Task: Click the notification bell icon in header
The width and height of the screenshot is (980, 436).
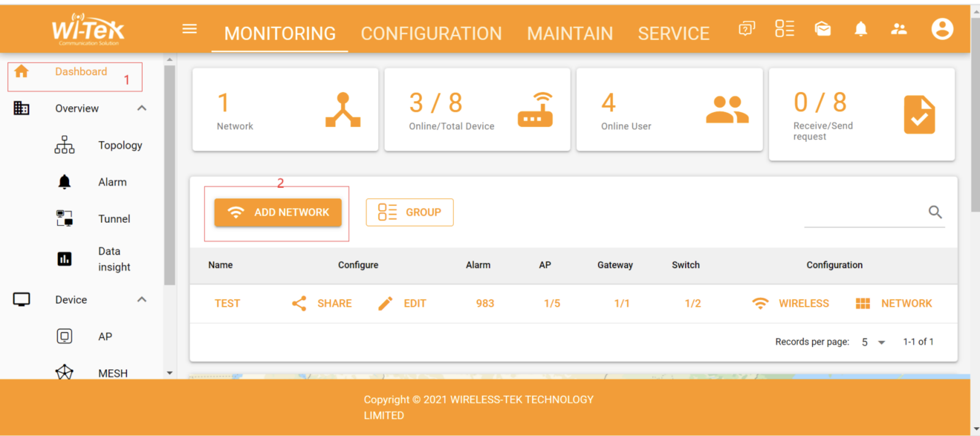Action: pyautogui.click(x=861, y=29)
